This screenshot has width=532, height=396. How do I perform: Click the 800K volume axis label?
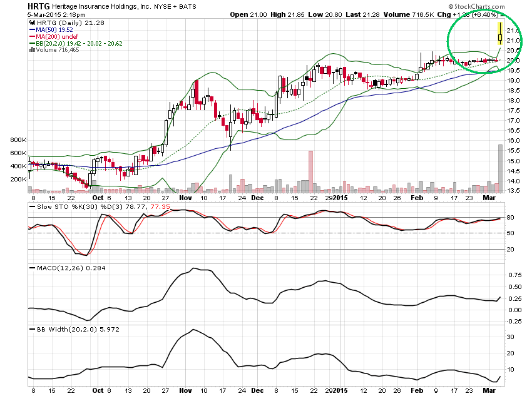pyautogui.click(x=18, y=140)
